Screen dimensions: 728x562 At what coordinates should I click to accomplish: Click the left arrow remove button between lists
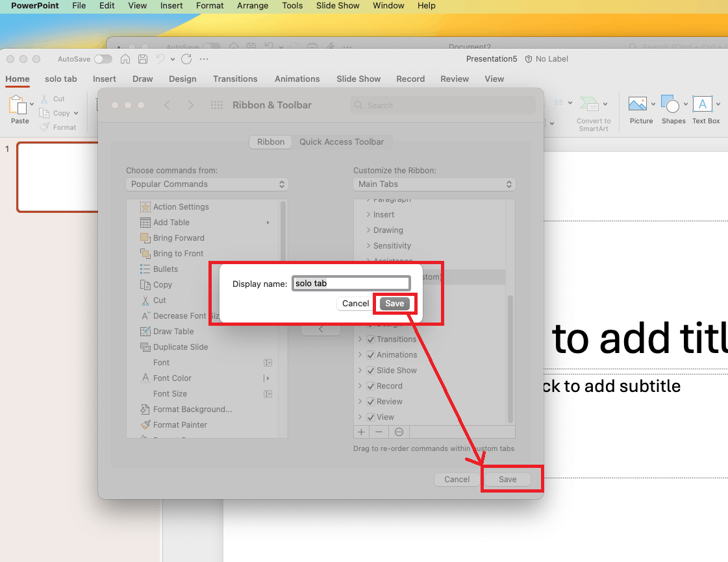point(321,329)
